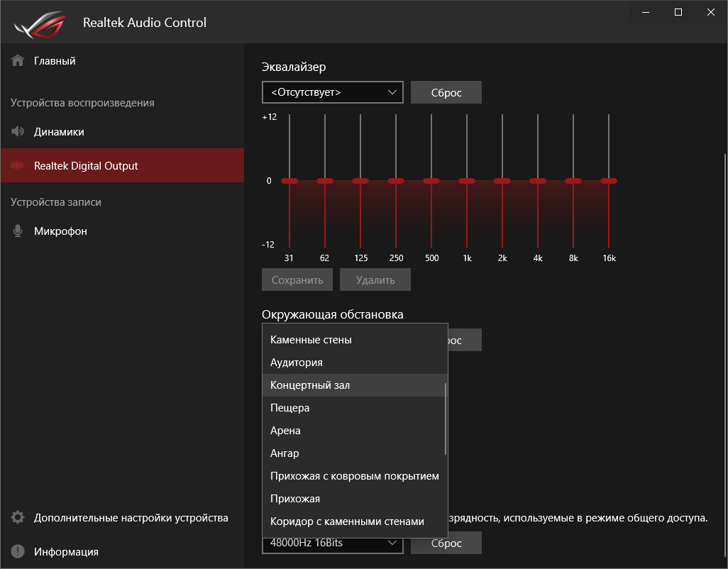Click the Сохранить button
Viewport: 728px width, 569px height.
click(297, 280)
